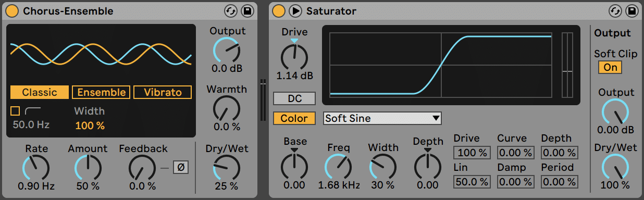644x200 pixels.
Task: Click the Saturator Width knob
Action: tap(383, 167)
